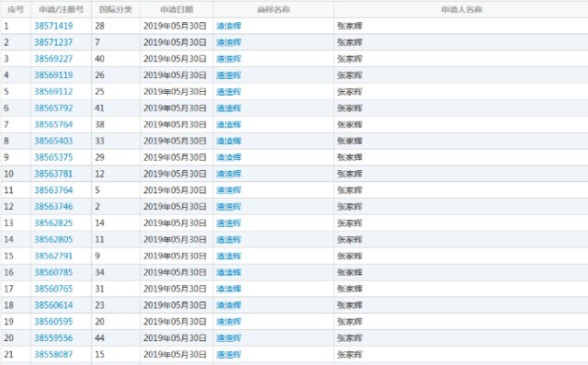The width and height of the screenshot is (588, 365).
Task: Open application number 38569119
Action: [53, 75]
